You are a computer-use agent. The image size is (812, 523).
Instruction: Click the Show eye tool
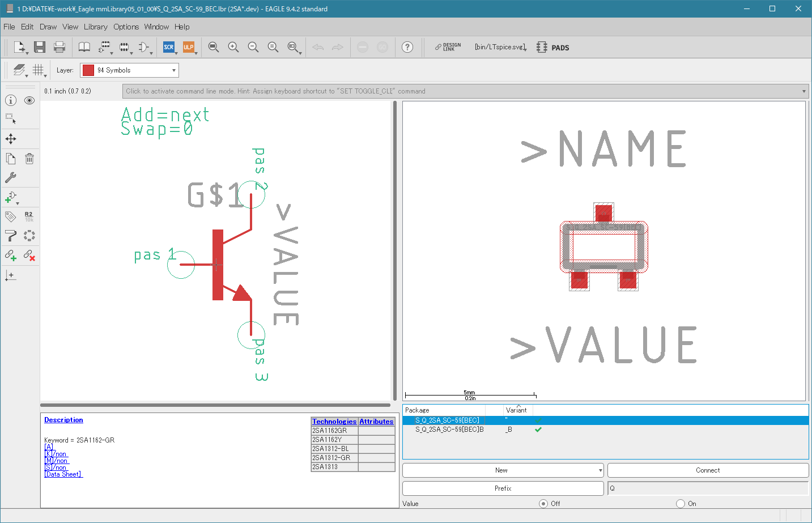click(x=29, y=100)
